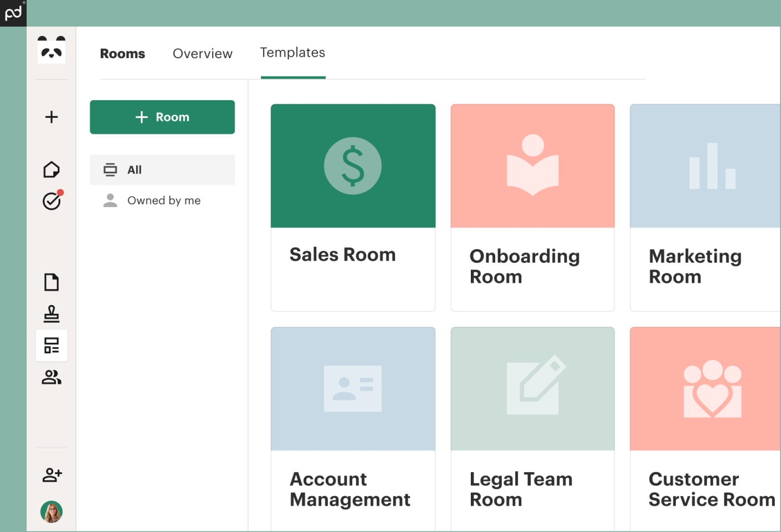Open the Documents page icon in sidebar

pos(52,282)
